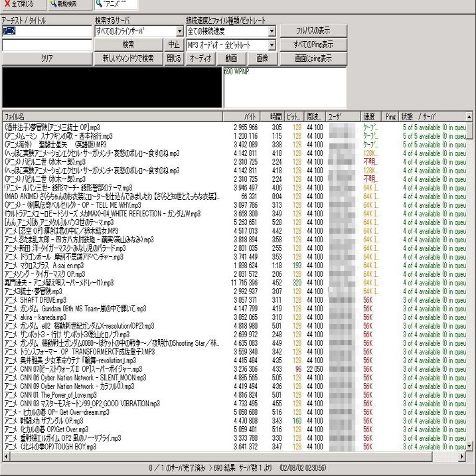Select the WHITE REFLECTION - ガンダムW.mp3 row
Image resolution: width=476 pixels, height=476 pixels.
tap(234, 213)
